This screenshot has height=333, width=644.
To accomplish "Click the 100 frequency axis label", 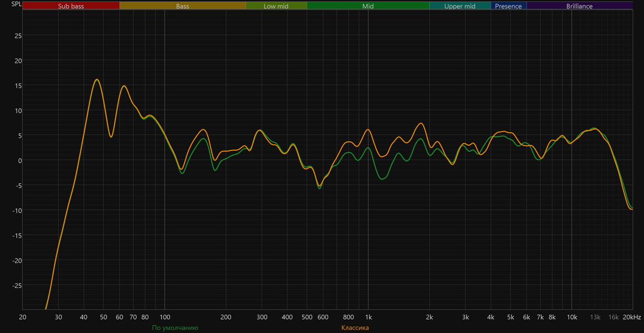I will click(165, 317).
